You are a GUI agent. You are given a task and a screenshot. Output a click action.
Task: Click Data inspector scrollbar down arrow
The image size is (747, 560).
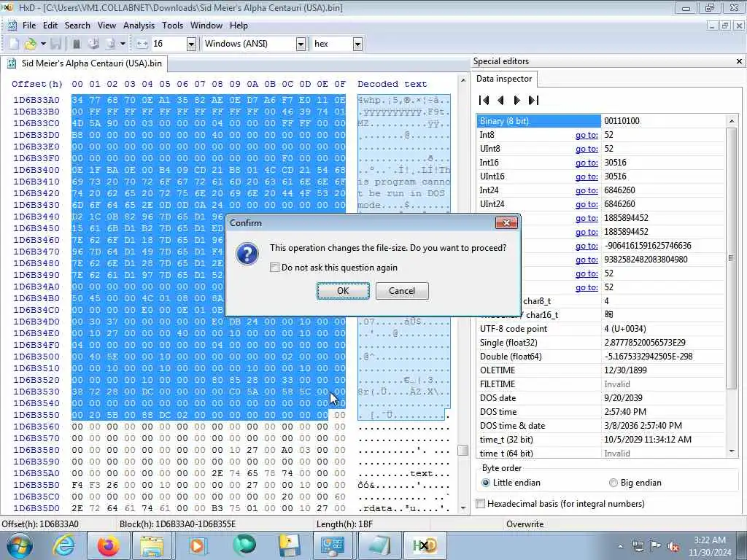pyautogui.click(x=731, y=451)
